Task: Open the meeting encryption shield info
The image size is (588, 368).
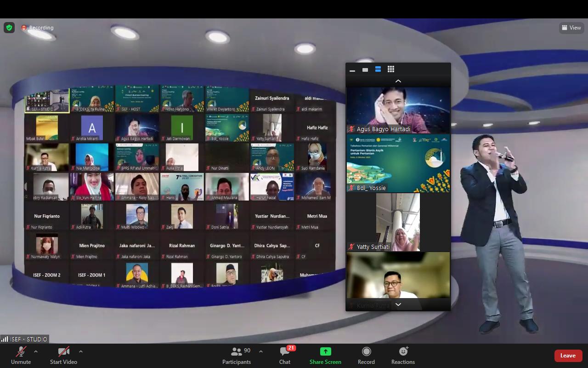Action: (9, 28)
